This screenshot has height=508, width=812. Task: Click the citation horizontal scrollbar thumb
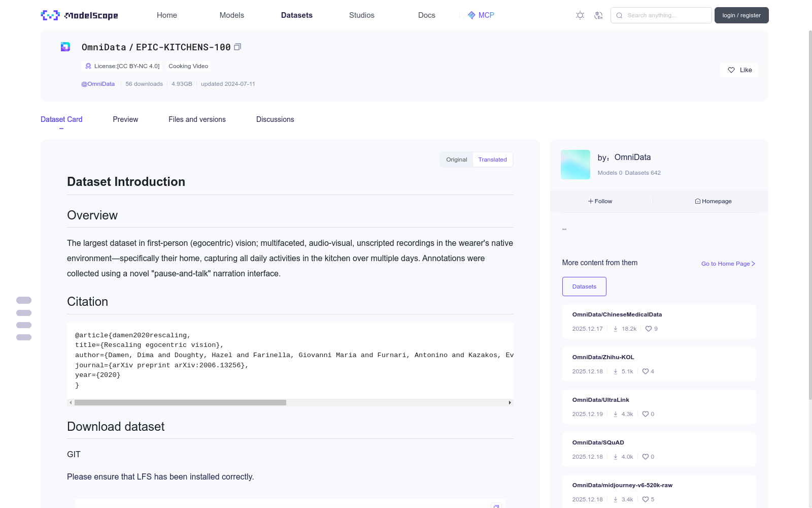(180, 402)
